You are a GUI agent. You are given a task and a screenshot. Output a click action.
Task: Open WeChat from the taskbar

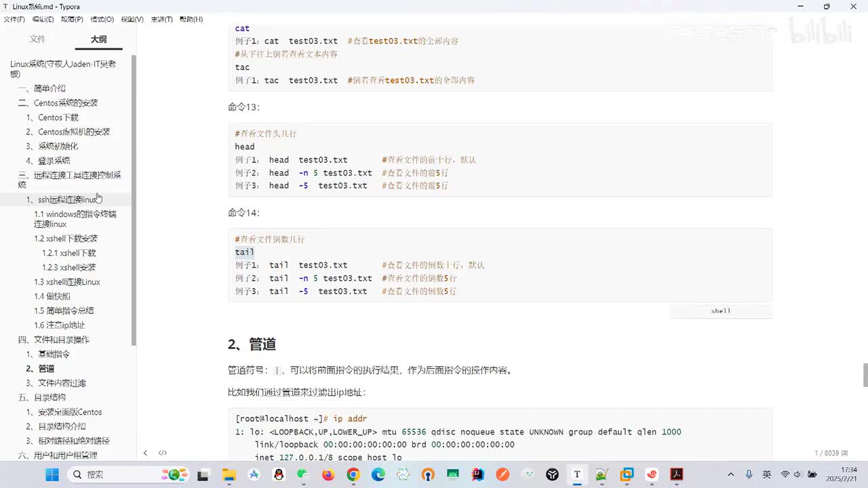pos(303,474)
